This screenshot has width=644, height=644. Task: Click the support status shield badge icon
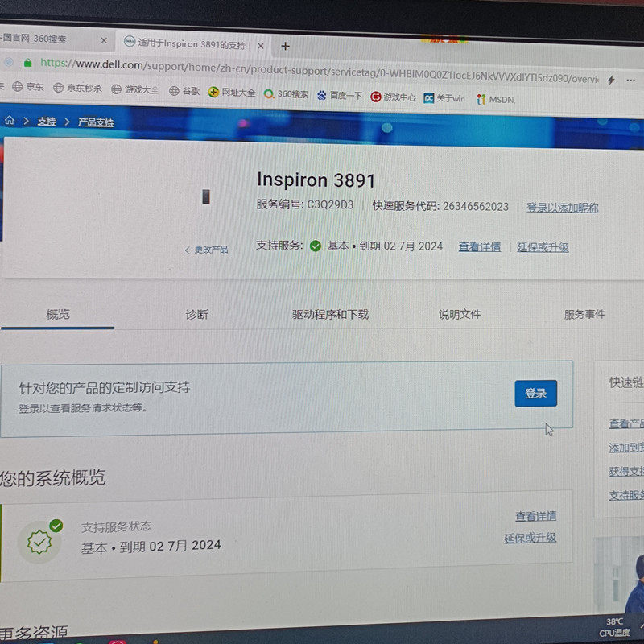click(x=39, y=542)
